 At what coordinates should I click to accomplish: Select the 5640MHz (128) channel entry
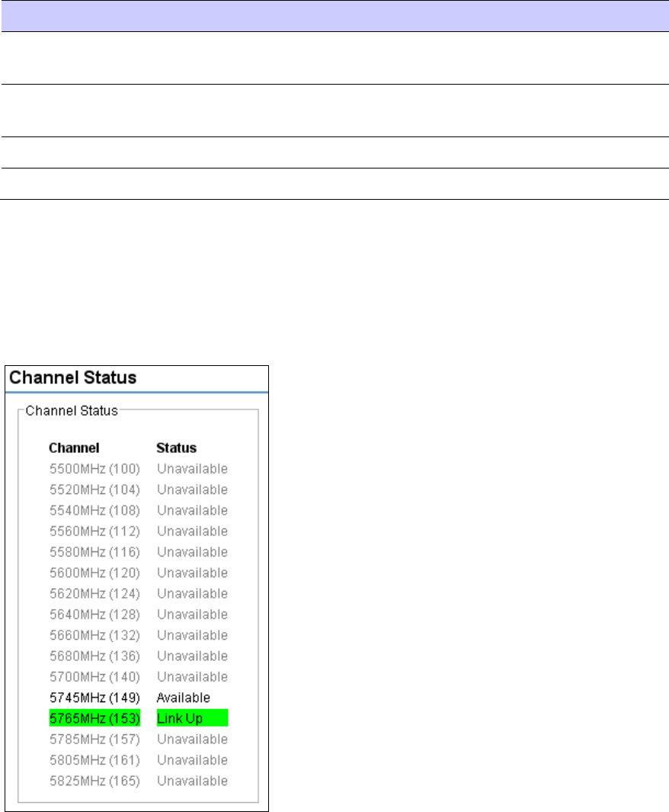pyautogui.click(x=94, y=615)
